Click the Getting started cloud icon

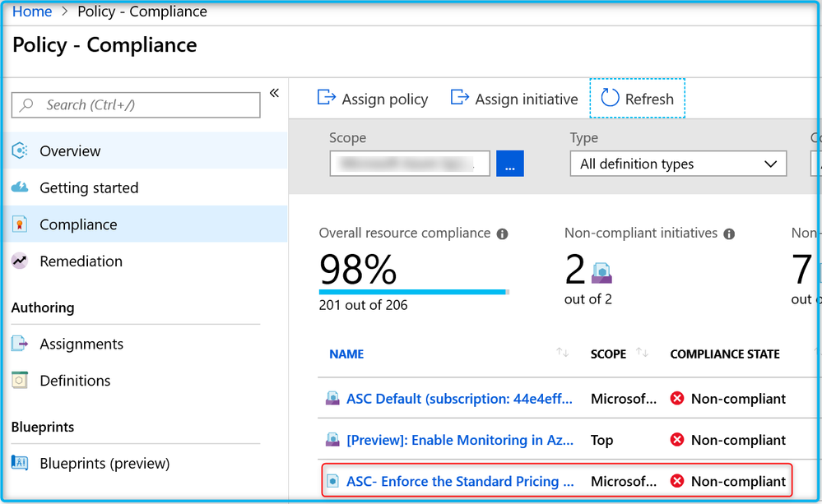[x=20, y=187]
